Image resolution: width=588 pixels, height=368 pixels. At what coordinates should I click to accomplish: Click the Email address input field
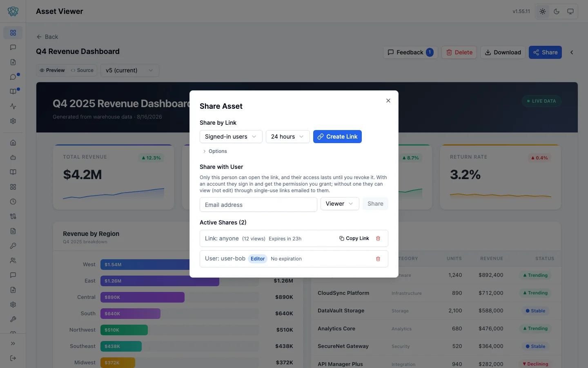tap(258, 204)
